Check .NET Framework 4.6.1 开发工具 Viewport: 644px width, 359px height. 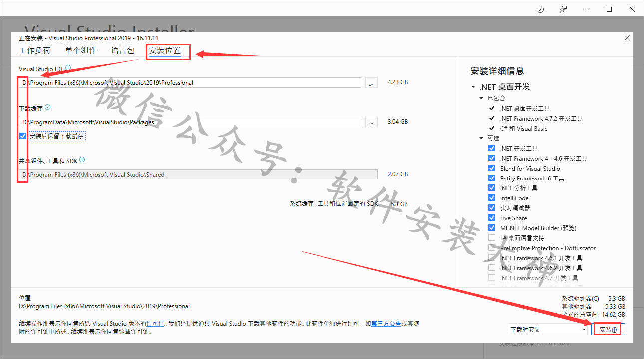(492, 258)
